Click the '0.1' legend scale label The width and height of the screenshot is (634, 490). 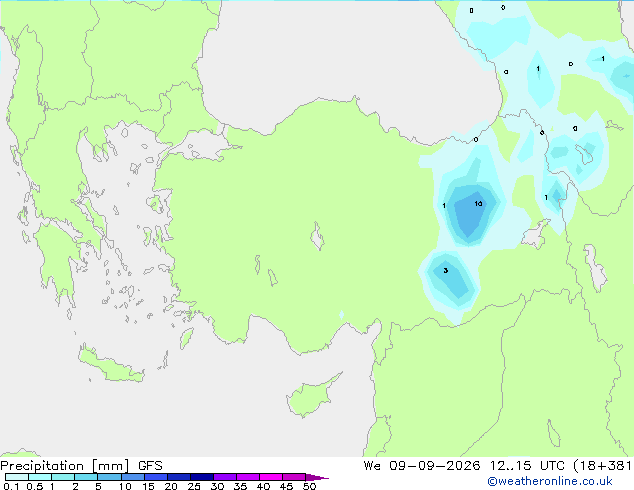point(11,486)
